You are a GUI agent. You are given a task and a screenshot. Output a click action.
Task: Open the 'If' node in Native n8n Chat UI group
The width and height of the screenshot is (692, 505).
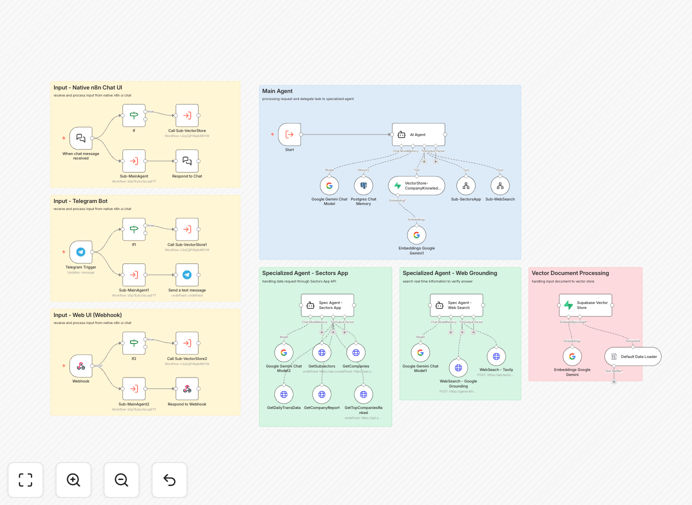(x=134, y=116)
